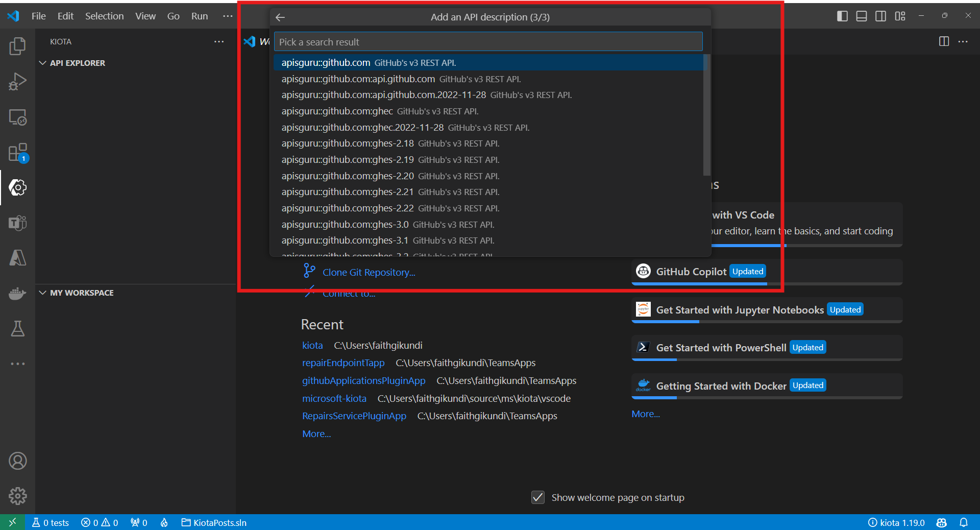Open the View menu
Screen dimensions: 980x530
point(145,16)
